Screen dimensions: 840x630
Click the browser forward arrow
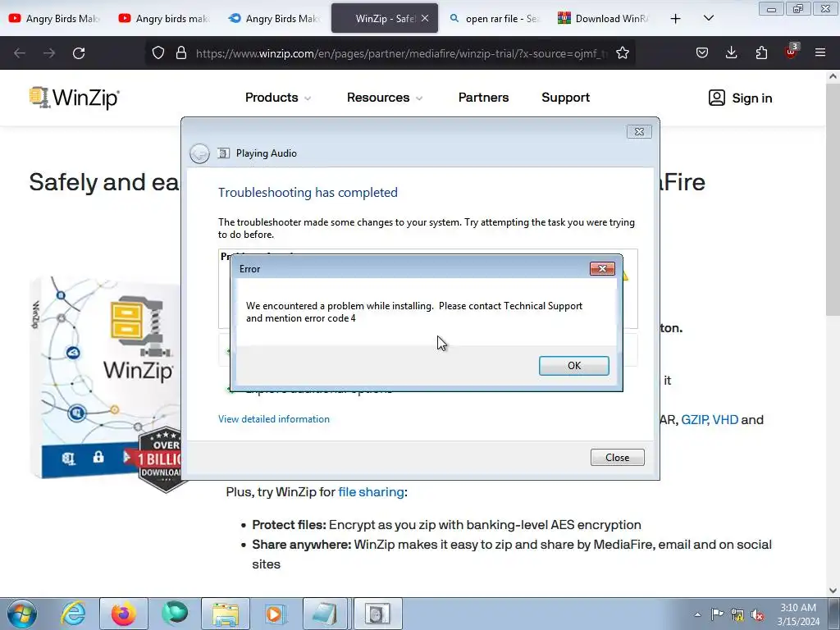(x=49, y=53)
